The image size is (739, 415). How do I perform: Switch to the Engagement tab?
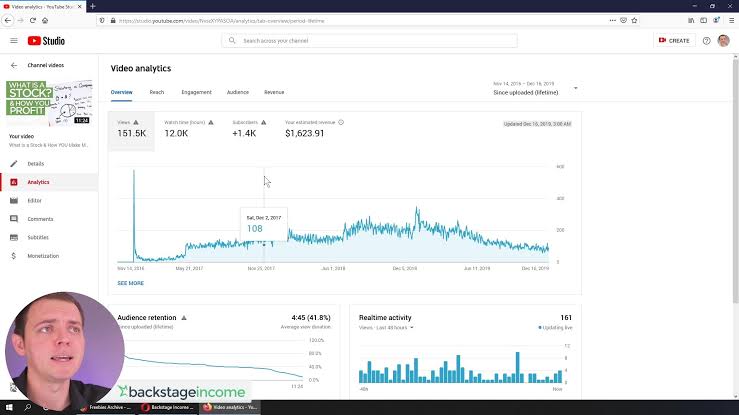(x=197, y=92)
